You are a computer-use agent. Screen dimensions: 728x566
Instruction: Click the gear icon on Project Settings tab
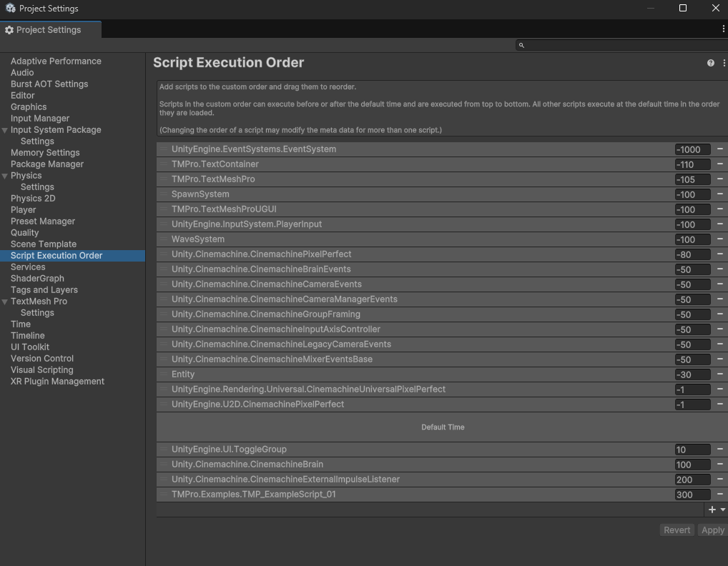[x=9, y=30]
